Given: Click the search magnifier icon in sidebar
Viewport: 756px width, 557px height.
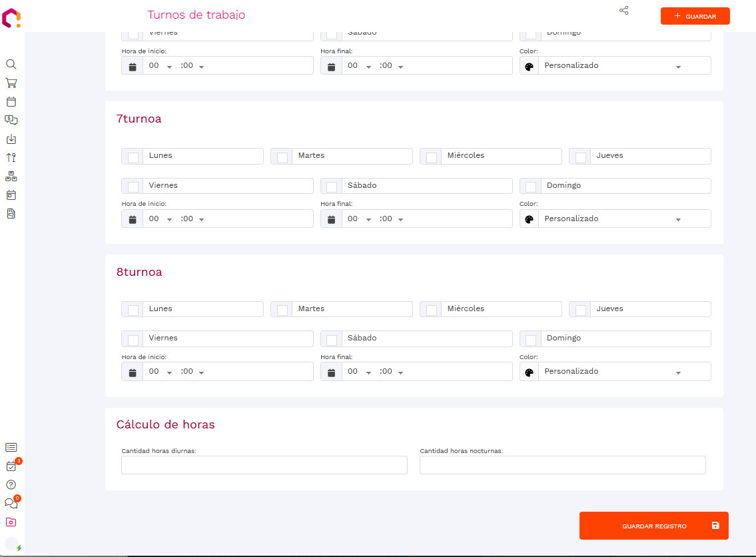Looking at the screenshot, I should point(11,65).
